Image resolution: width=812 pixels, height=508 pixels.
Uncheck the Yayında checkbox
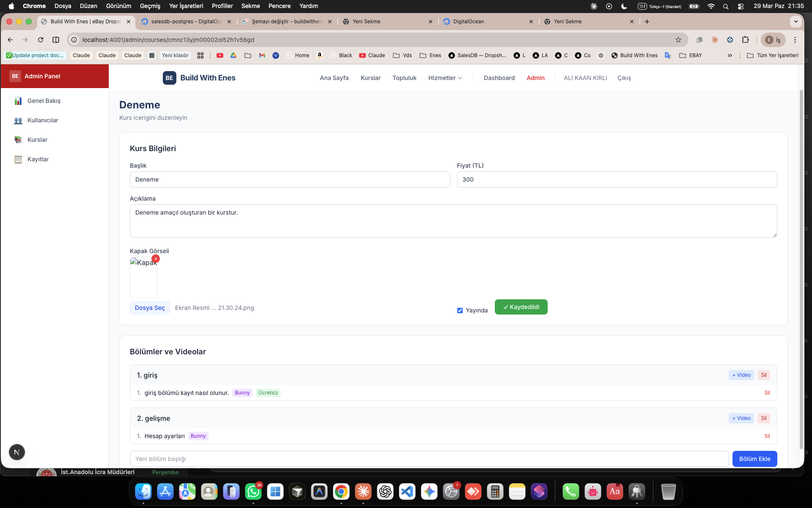[x=460, y=310]
